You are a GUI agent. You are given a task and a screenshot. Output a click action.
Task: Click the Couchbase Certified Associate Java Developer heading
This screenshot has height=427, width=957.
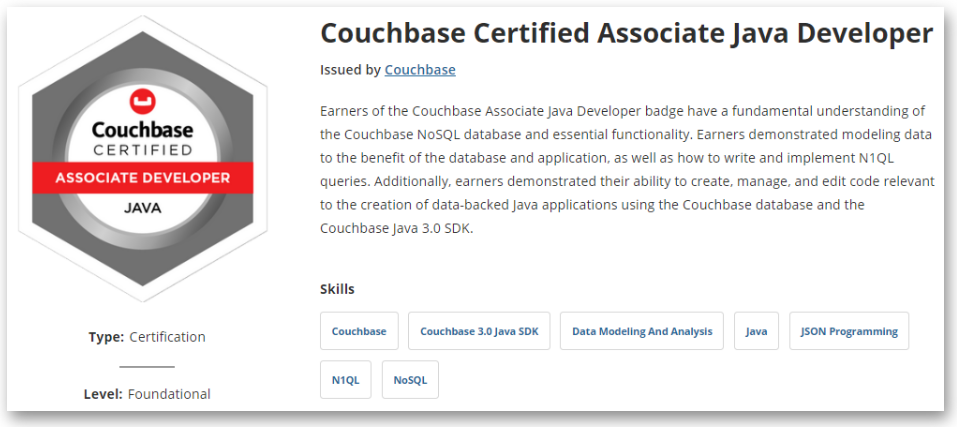(627, 33)
